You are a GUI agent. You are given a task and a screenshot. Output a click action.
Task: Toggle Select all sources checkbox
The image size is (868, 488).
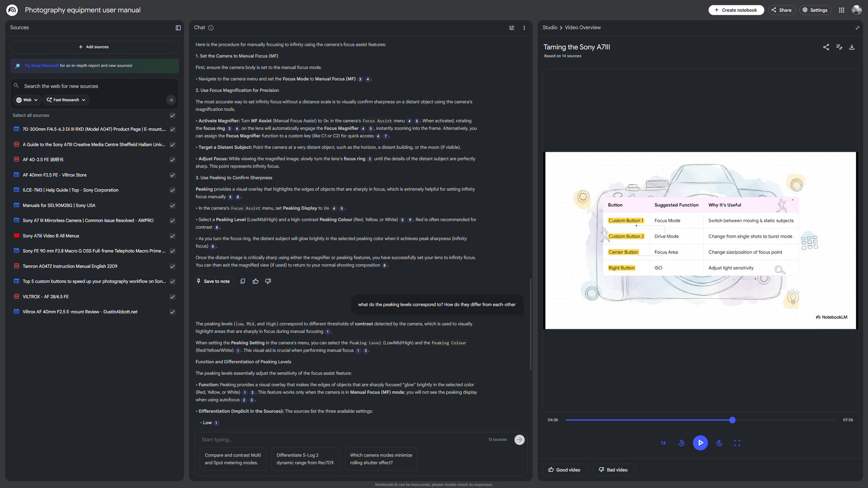(173, 116)
